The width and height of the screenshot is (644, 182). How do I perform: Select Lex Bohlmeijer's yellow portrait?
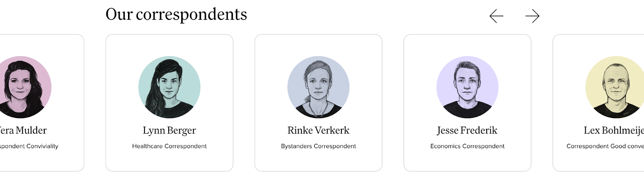[615, 87]
